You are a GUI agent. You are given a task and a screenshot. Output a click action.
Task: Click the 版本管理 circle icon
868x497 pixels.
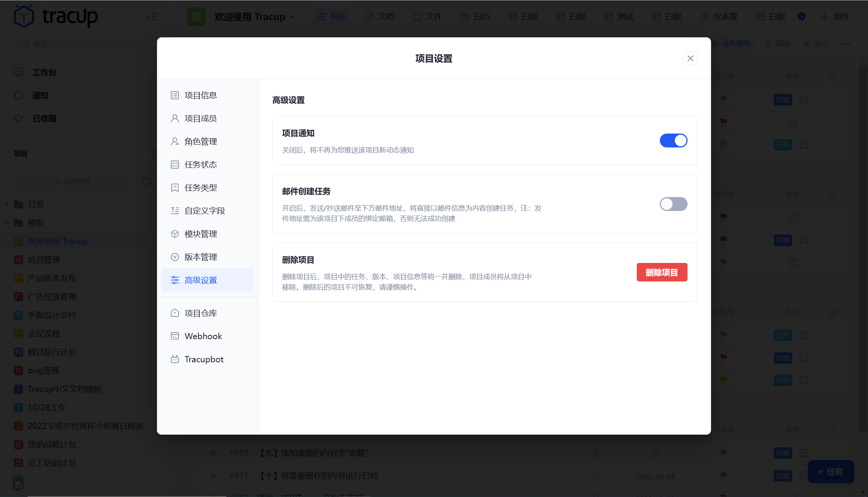pyautogui.click(x=175, y=257)
